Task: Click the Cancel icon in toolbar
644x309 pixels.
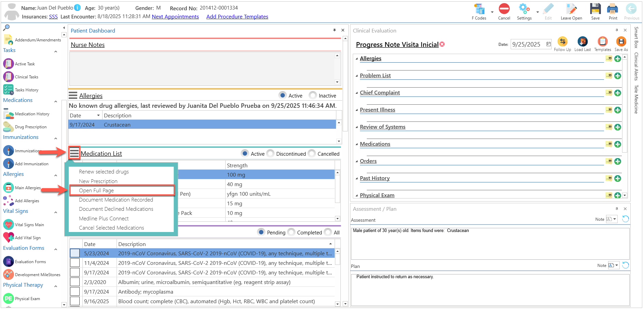Action: 504,12
